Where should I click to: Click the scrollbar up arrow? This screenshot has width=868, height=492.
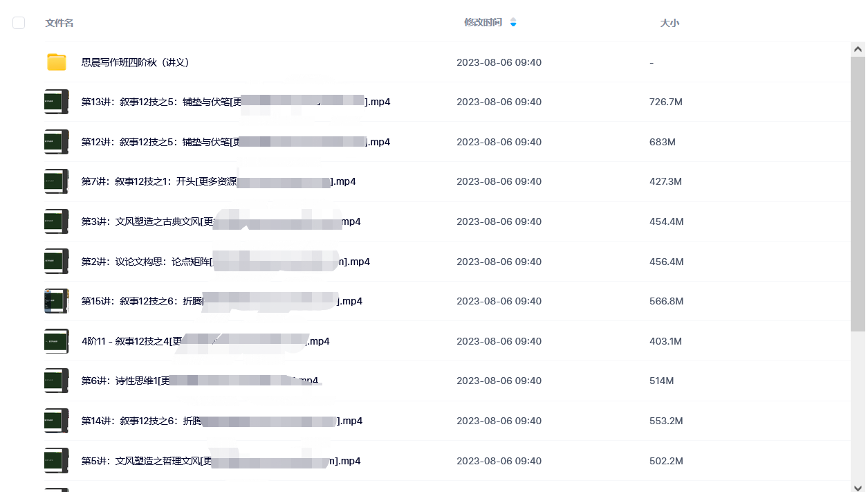click(858, 49)
